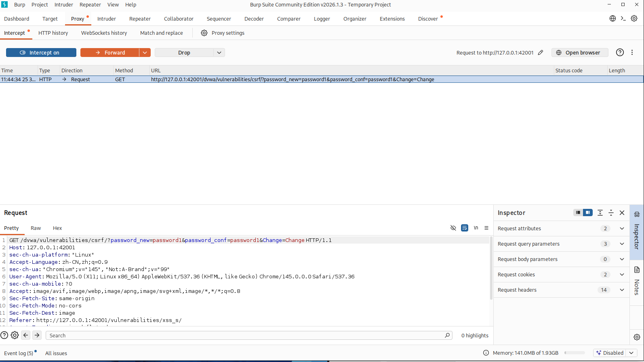This screenshot has height=362, width=644.
Task: Open global settings gear in top bar
Action: click(634, 19)
